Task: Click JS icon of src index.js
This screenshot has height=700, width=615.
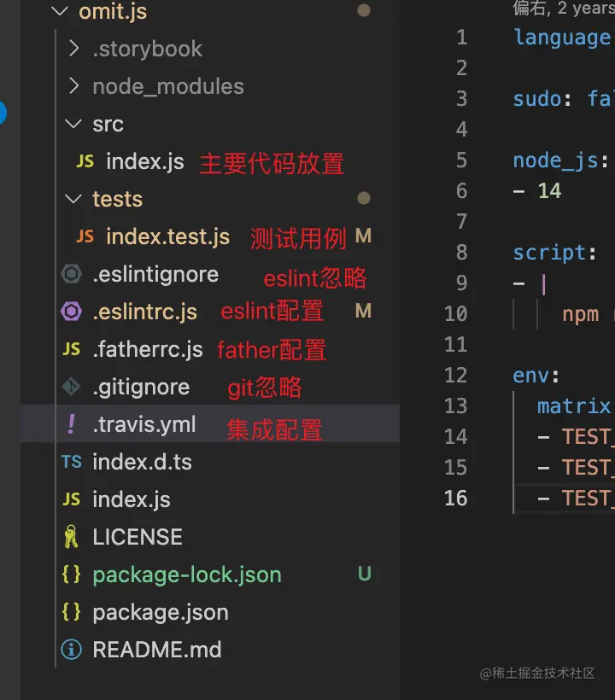Action: point(85,161)
